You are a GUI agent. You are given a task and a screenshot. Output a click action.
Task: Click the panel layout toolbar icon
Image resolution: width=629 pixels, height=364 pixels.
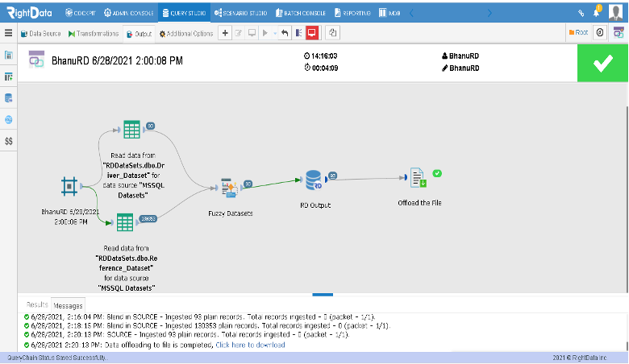[x=298, y=33]
